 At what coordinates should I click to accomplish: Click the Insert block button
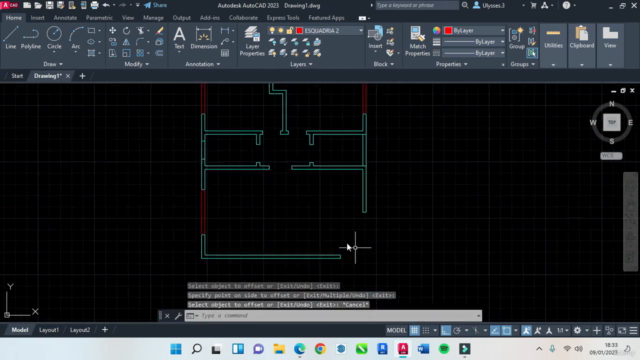375,38
